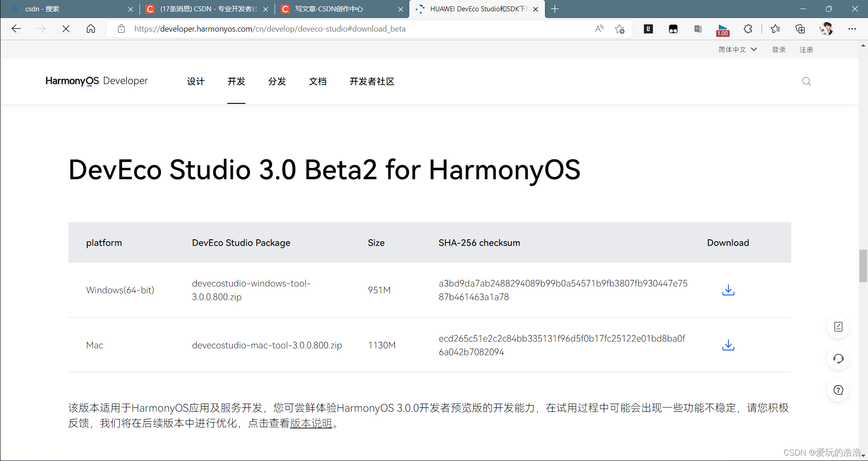Open the browser home page
This screenshot has width=868, height=461.
pos(91,29)
